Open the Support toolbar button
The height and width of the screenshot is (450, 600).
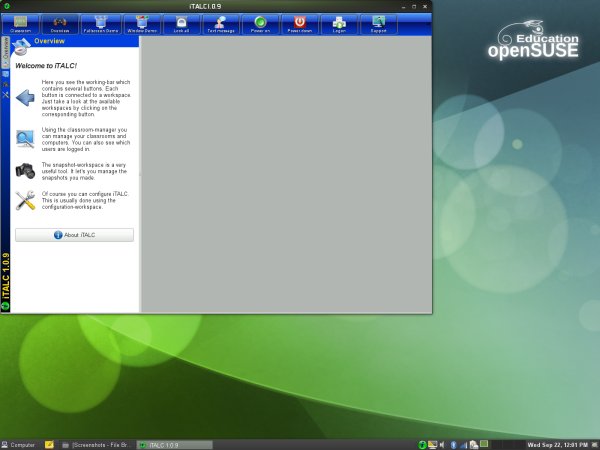coord(378,24)
